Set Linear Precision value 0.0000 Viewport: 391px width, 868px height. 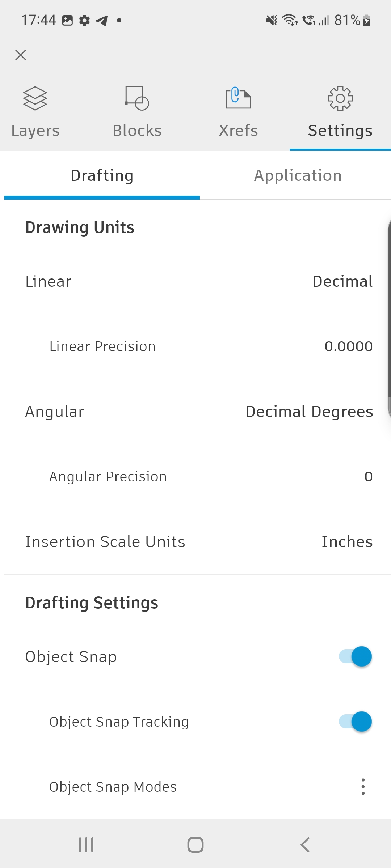[348, 346]
